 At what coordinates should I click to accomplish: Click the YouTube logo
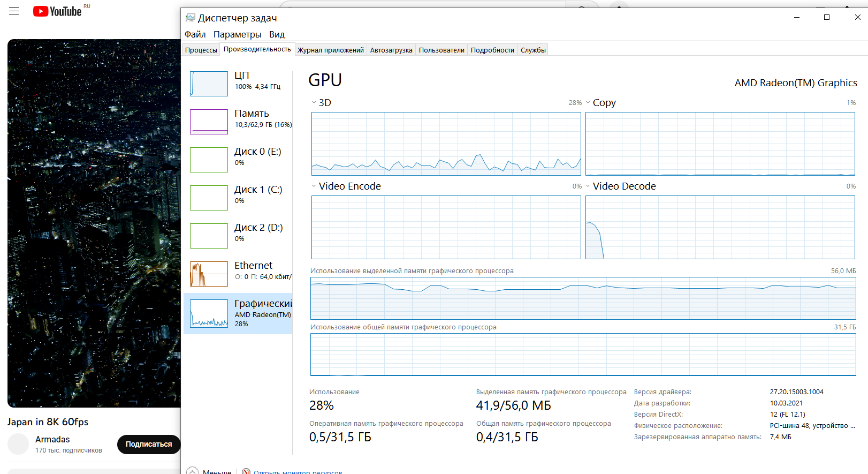[57, 11]
